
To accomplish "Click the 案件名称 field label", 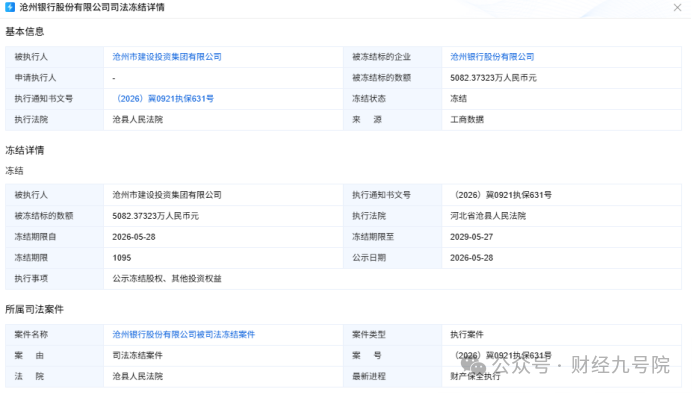I will [x=31, y=335].
